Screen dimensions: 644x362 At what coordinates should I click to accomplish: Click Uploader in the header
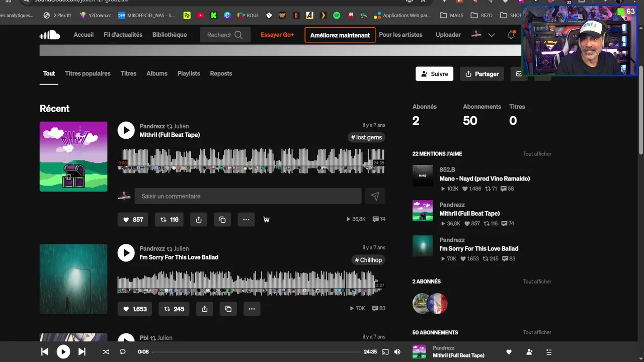[x=448, y=35]
